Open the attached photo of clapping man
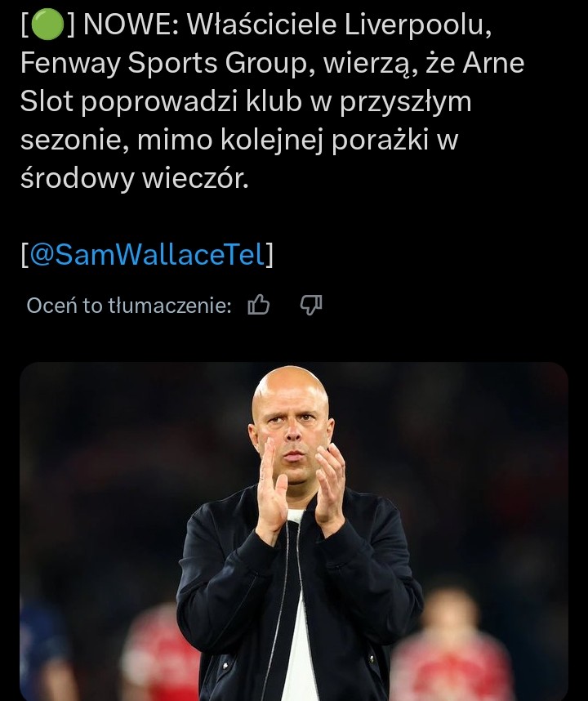The height and width of the screenshot is (701, 588). coord(294,532)
